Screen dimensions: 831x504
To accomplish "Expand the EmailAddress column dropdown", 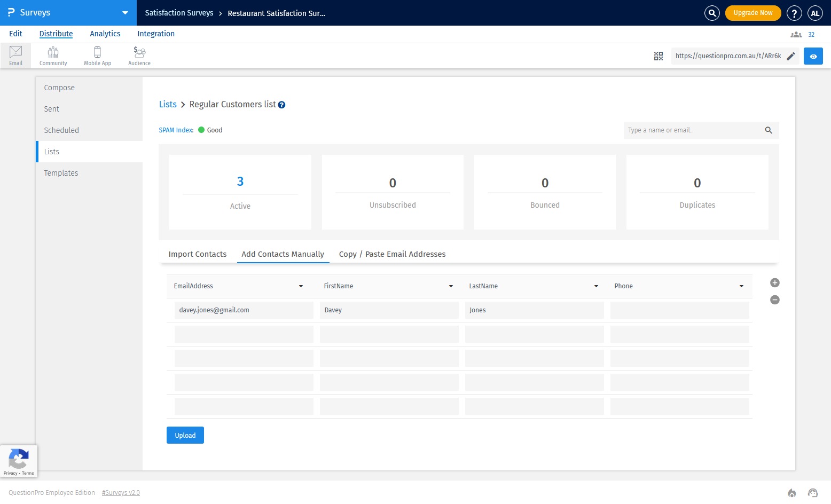I will (x=301, y=286).
